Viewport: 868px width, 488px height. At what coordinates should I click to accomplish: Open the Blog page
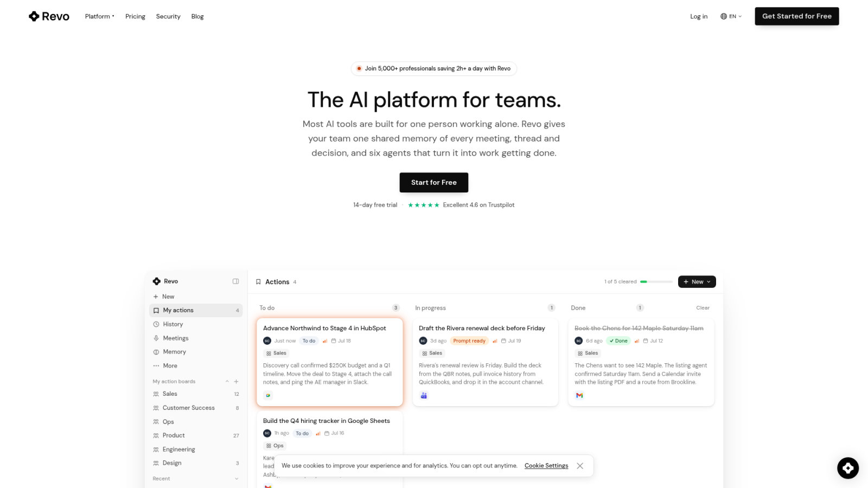(x=197, y=16)
